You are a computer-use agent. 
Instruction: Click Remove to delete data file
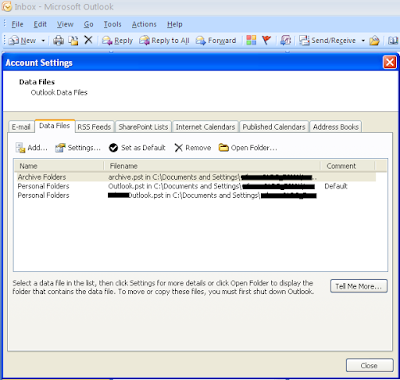(x=193, y=148)
